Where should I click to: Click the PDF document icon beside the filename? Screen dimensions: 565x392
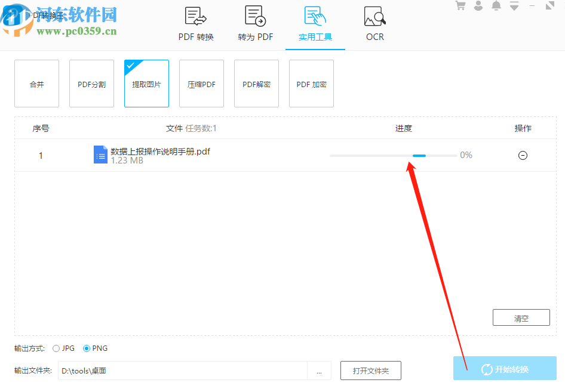(100, 154)
